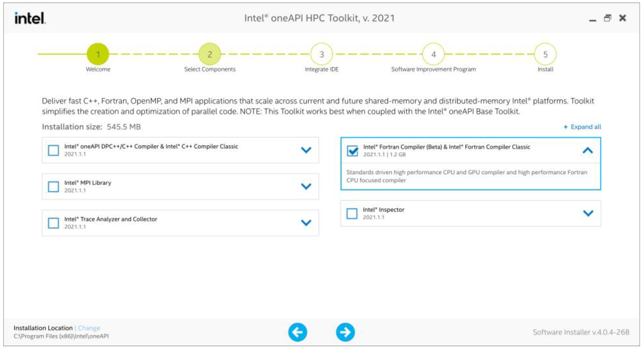The height and width of the screenshot is (350, 644).
Task: Expand the DPC++/C++ Compiler details
Action: pyautogui.click(x=306, y=150)
